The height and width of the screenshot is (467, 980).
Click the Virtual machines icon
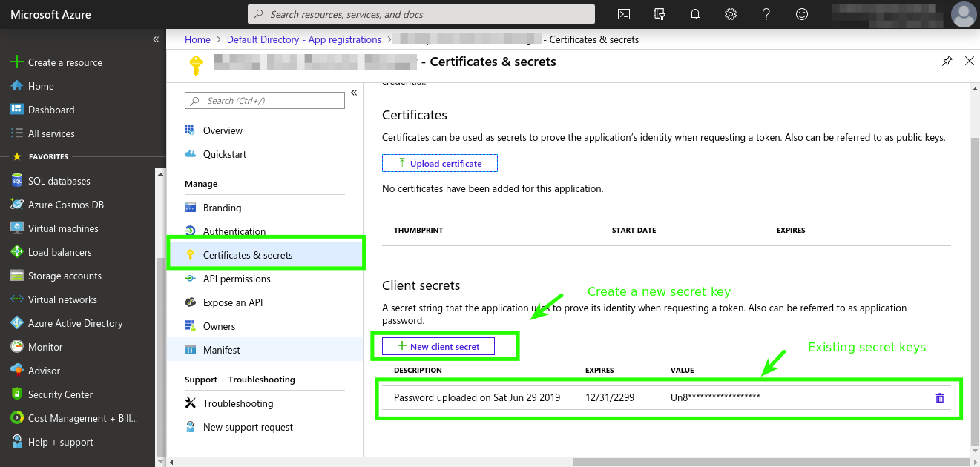pos(17,228)
